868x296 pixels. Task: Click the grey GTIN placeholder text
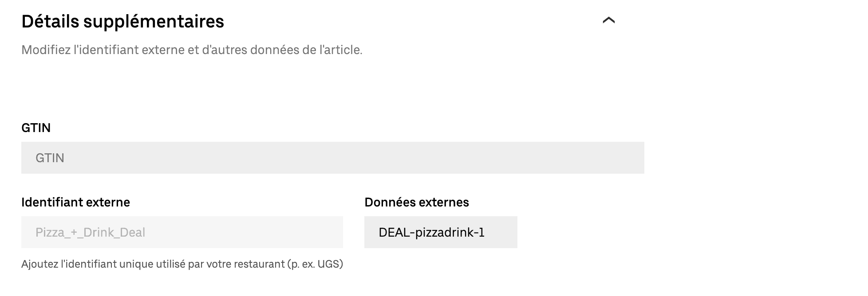pyautogui.click(x=50, y=157)
